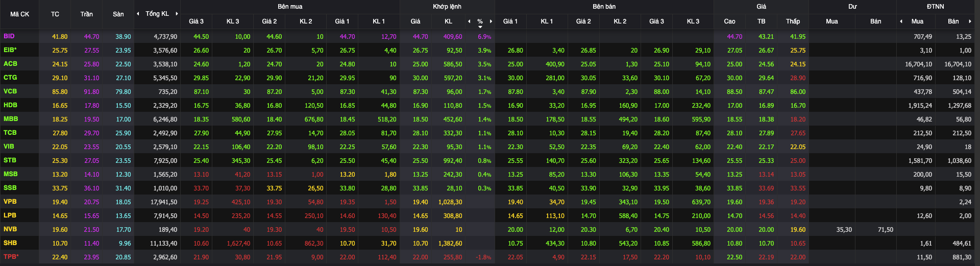This screenshot has width=980, height=266.
Task: Click BID matched price 44.70 under Khớp lệnh
Action: pyautogui.click(x=421, y=37)
